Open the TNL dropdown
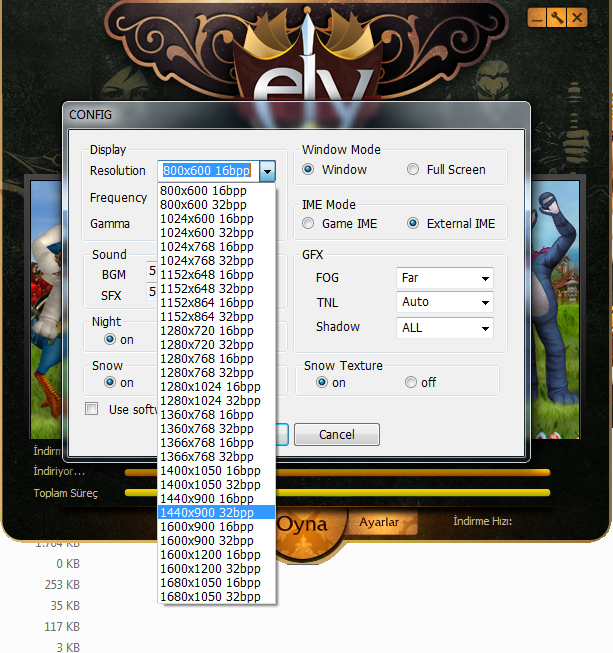613x653 pixels. click(445, 302)
